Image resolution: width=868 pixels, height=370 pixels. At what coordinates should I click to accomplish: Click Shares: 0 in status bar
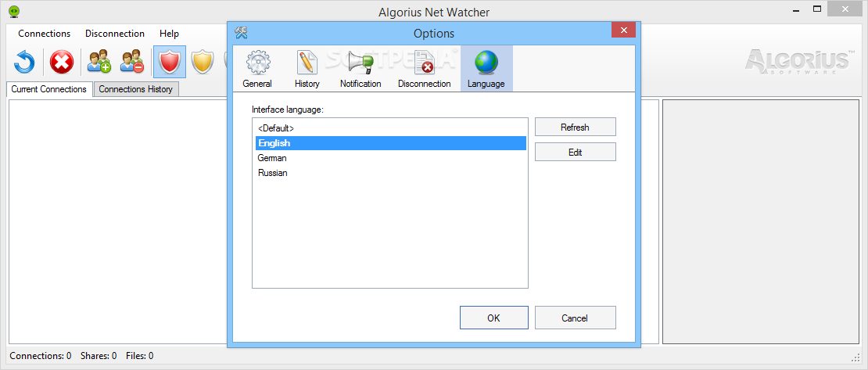click(99, 356)
